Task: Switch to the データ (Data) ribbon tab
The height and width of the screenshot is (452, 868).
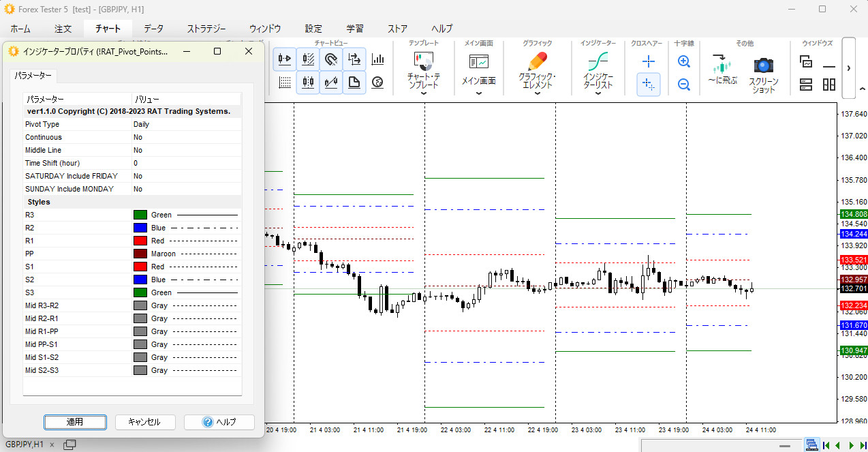Action: 153,29
